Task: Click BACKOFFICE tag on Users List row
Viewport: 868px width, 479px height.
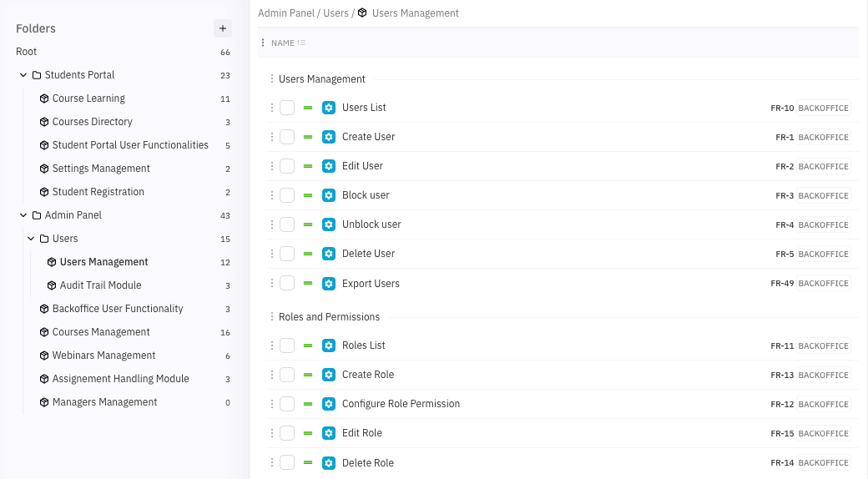Action: pos(823,108)
